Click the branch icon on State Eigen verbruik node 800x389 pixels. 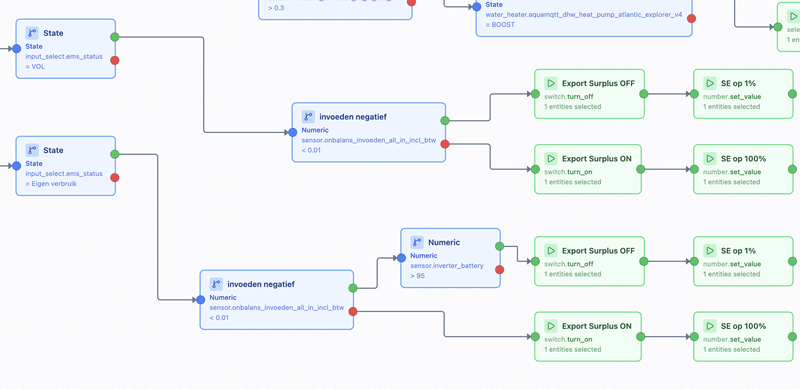[x=32, y=150]
